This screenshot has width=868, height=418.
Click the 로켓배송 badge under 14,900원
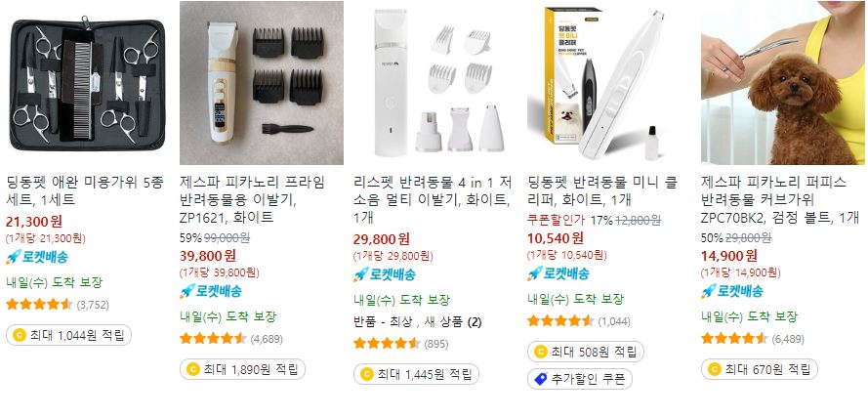732,291
